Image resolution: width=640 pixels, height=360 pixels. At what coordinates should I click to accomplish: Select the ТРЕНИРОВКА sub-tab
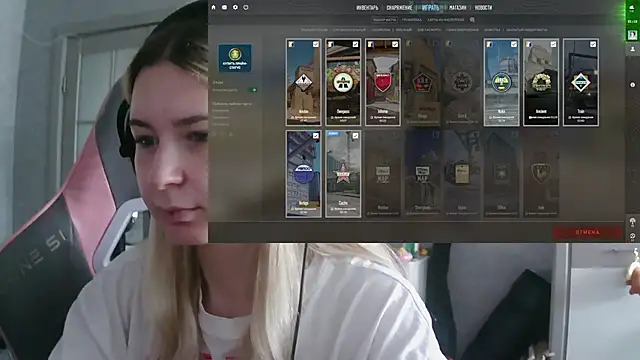coord(412,20)
